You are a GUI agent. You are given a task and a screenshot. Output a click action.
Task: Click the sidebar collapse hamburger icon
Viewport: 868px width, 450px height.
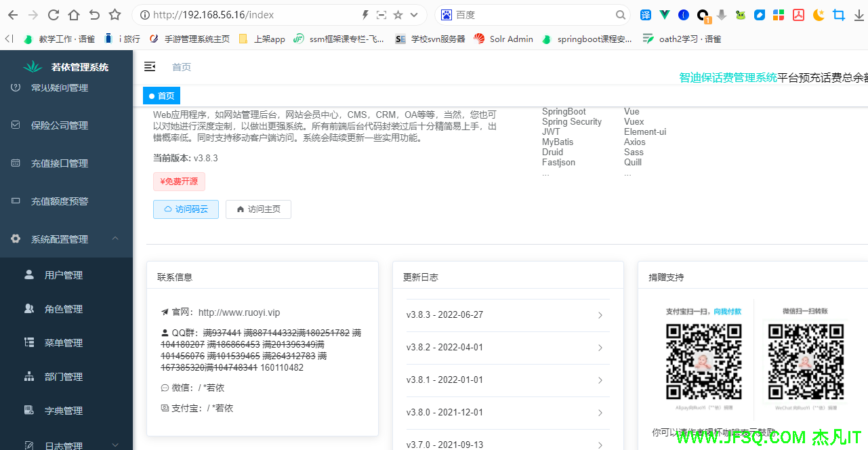tap(150, 66)
